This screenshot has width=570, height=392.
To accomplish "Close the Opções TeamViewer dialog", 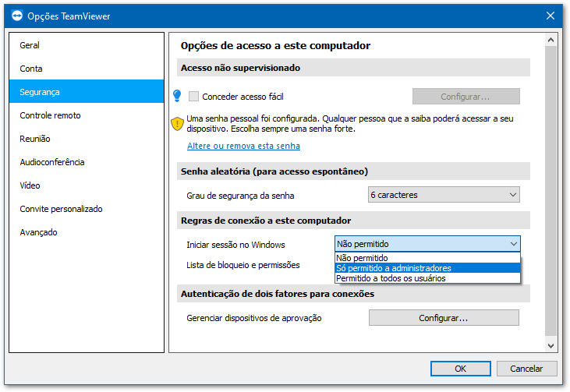I will (x=551, y=16).
